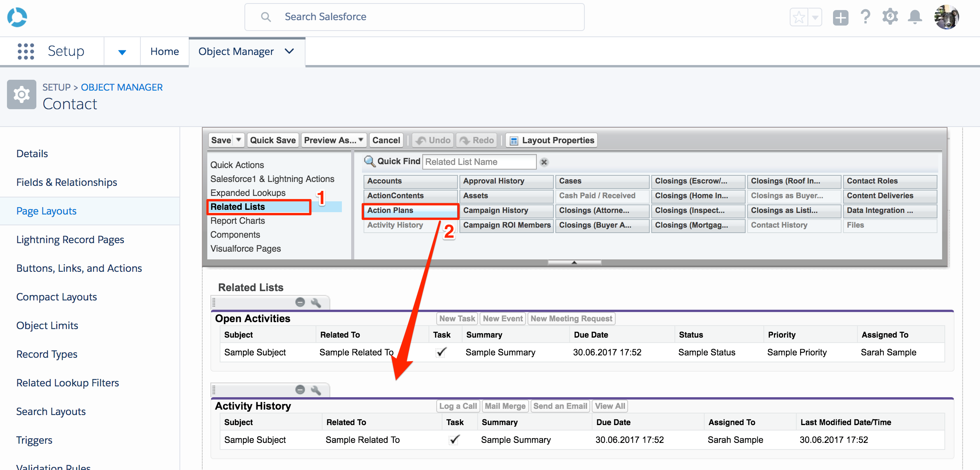980x470 pixels.
Task: Click the Open Activities drag handle
Action: tap(214, 302)
